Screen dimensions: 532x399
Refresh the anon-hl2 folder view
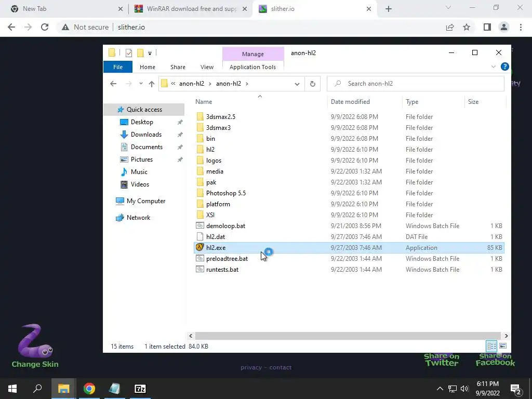(312, 84)
